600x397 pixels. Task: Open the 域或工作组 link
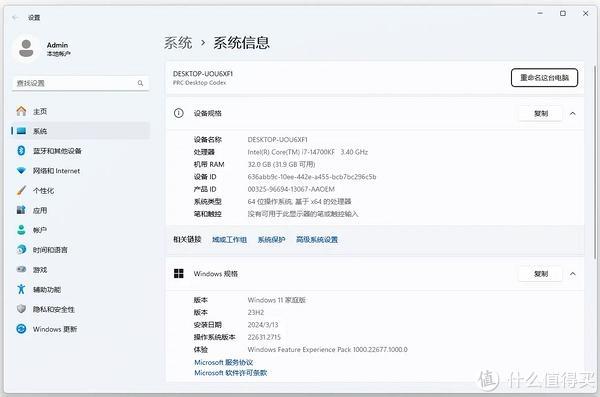pos(229,240)
